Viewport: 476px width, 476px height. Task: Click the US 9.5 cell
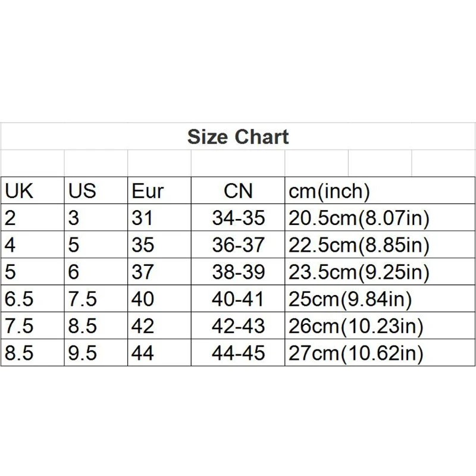pos(96,352)
